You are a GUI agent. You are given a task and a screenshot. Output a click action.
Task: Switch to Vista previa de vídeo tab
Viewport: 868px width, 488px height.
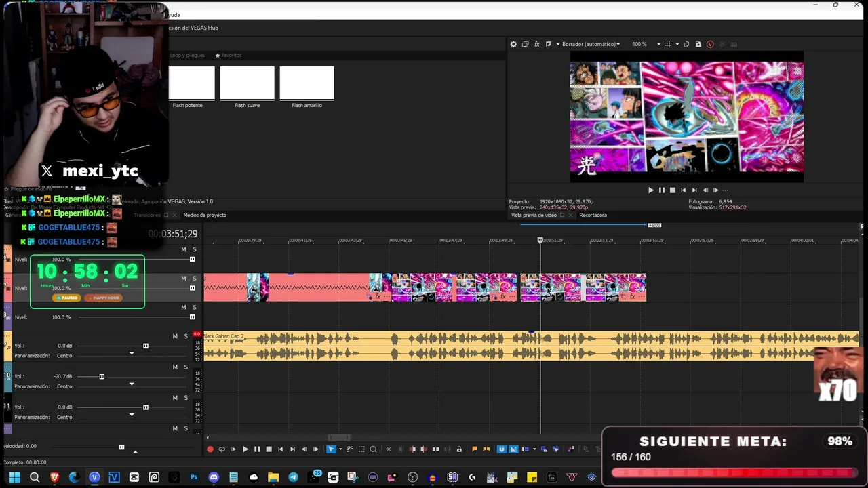click(534, 215)
